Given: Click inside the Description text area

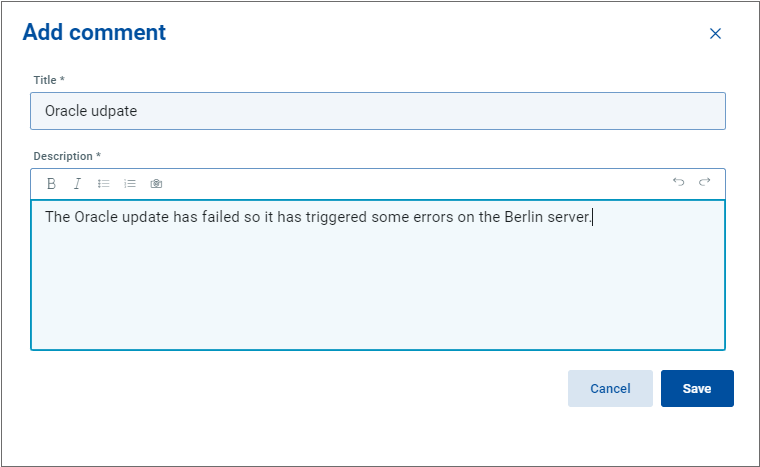Looking at the screenshot, I should [377, 290].
